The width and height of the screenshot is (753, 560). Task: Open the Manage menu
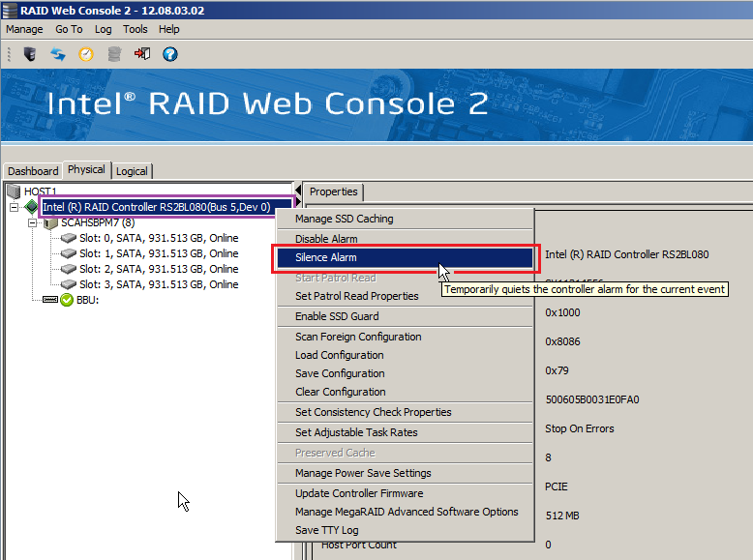(x=24, y=29)
